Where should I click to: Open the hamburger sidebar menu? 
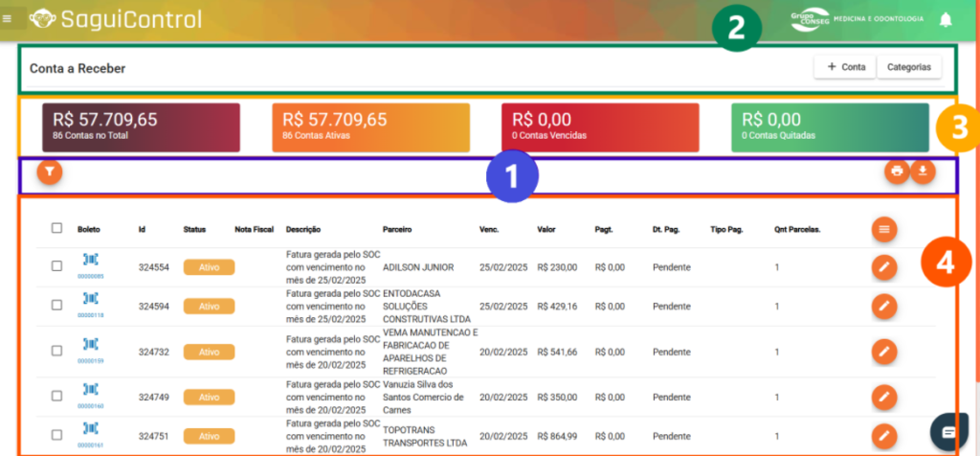pyautogui.click(x=8, y=19)
